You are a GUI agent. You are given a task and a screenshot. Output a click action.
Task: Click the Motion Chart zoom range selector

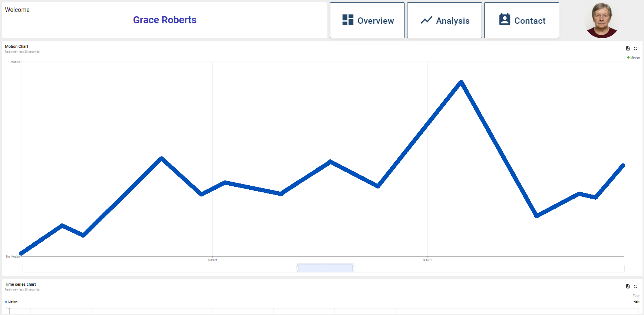[x=325, y=268]
